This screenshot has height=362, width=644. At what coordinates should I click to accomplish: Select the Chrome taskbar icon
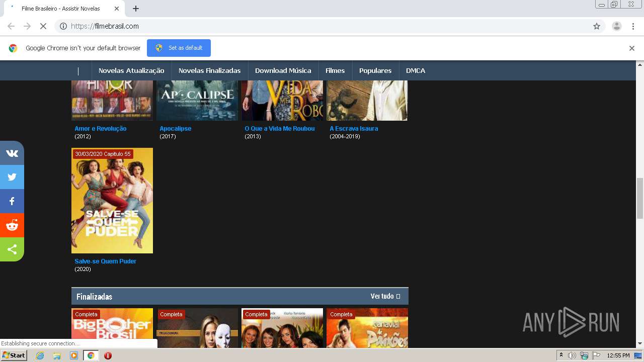91,355
